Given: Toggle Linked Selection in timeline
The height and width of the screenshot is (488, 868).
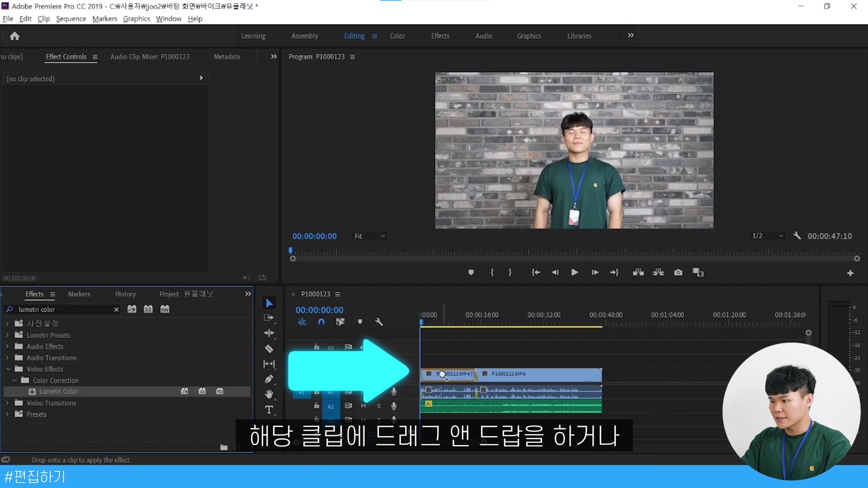Looking at the screenshot, I should click(340, 322).
